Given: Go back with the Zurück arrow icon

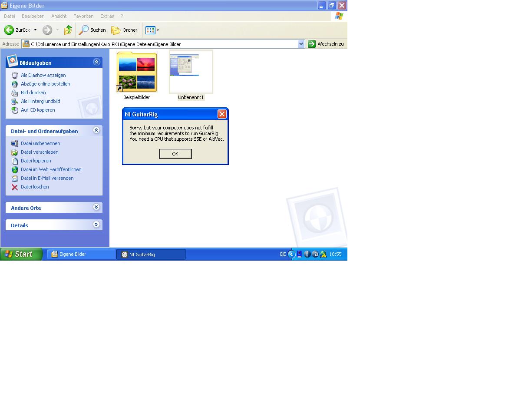Looking at the screenshot, I should 9,30.
